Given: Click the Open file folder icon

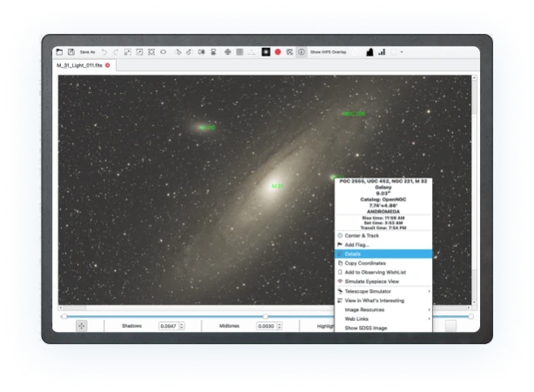Looking at the screenshot, I should point(59,51).
